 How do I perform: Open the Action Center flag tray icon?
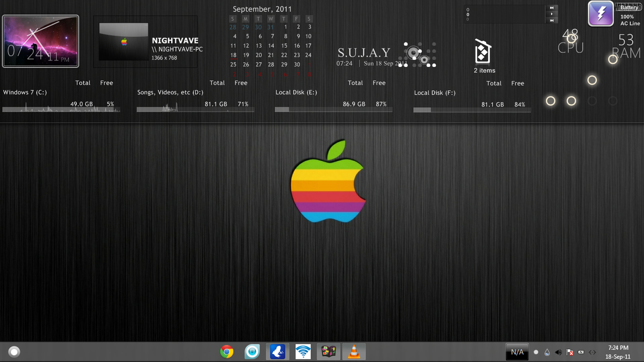[x=570, y=352]
